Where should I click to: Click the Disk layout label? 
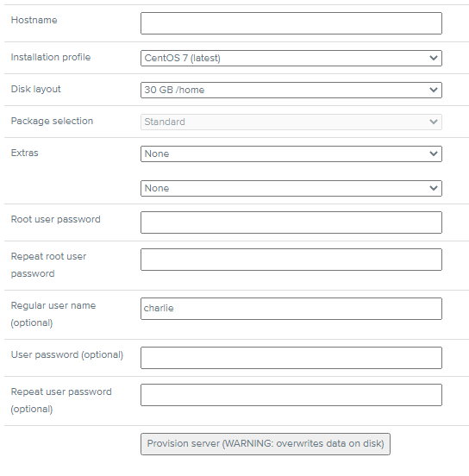coord(36,90)
